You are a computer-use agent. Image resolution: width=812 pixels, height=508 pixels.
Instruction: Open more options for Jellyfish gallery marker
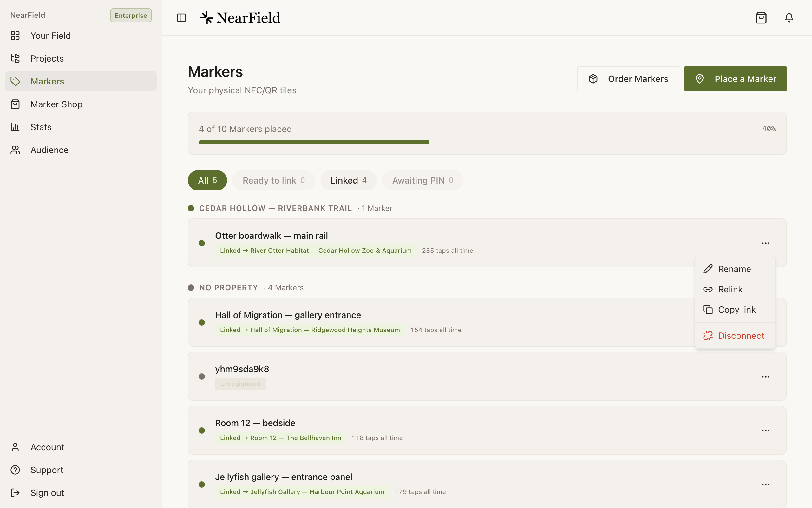pyautogui.click(x=765, y=485)
